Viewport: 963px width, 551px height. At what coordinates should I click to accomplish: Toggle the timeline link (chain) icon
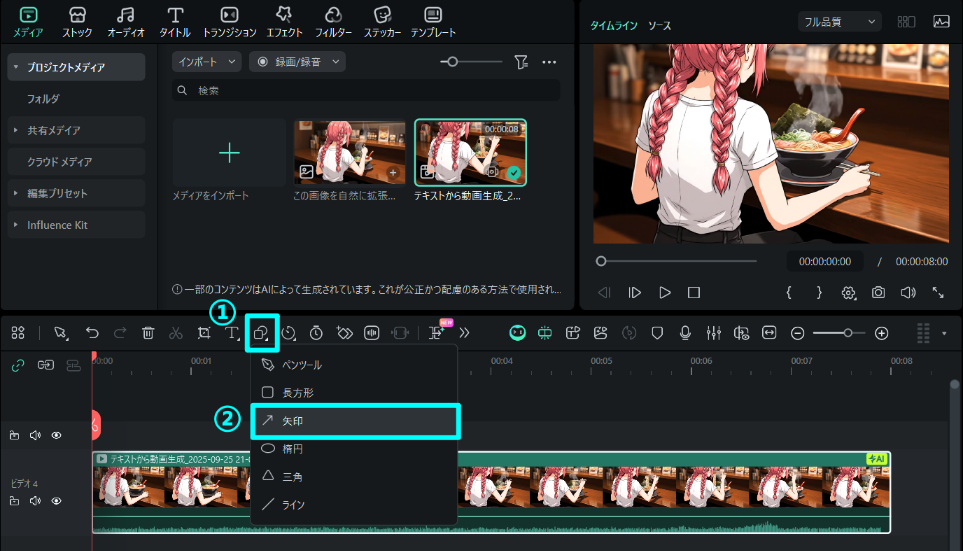point(17,365)
